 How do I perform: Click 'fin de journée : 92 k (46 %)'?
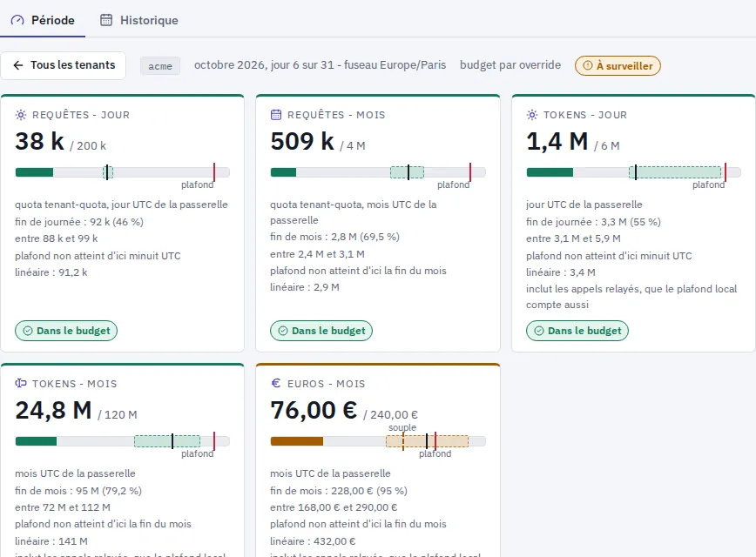point(79,222)
